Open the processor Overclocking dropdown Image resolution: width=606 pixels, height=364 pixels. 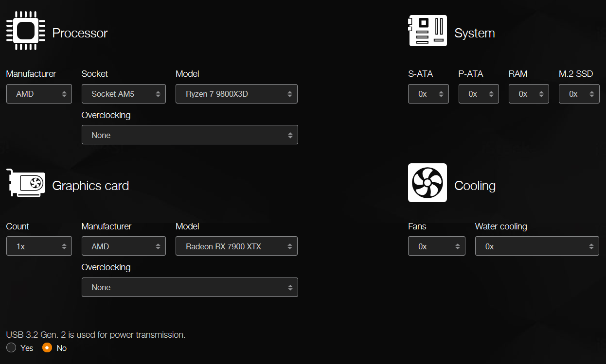[x=190, y=135]
